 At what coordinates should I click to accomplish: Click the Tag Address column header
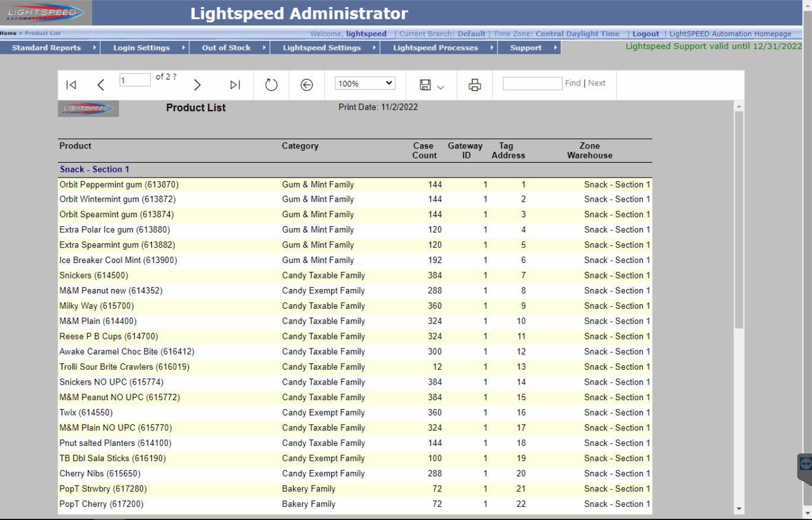(508, 150)
